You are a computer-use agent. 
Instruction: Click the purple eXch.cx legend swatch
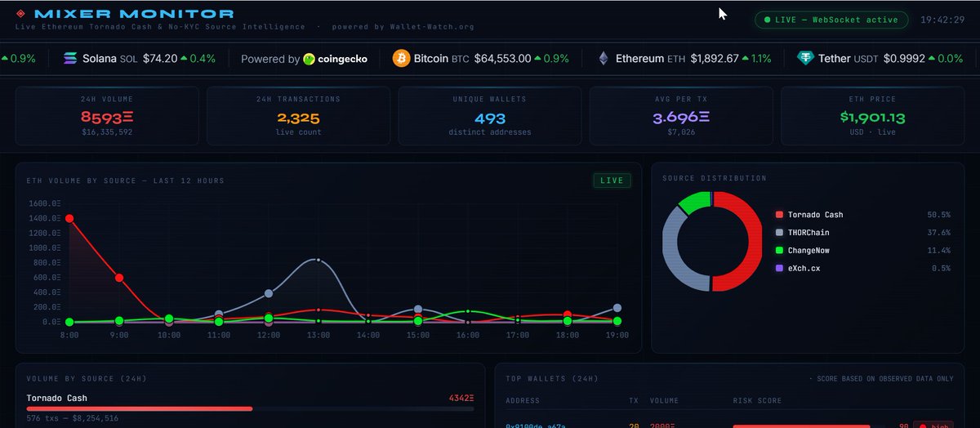pos(779,268)
